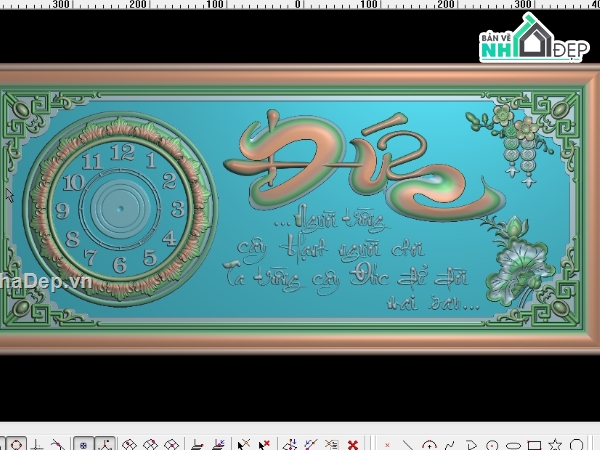The image size is (600, 450).
Task: Select the star shape tool
Action: (555, 445)
